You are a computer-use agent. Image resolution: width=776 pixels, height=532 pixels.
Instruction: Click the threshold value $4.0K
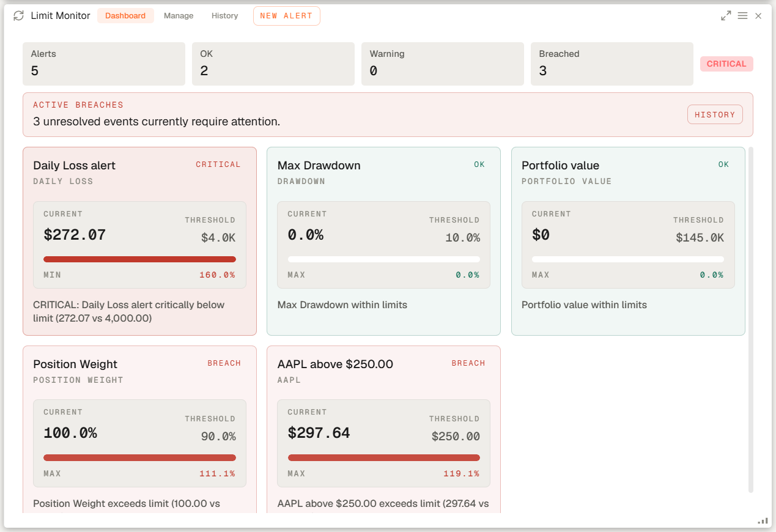(218, 238)
